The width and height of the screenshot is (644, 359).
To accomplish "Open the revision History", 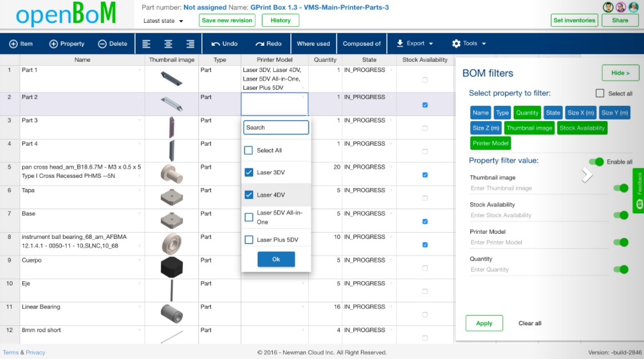I will click(x=281, y=20).
